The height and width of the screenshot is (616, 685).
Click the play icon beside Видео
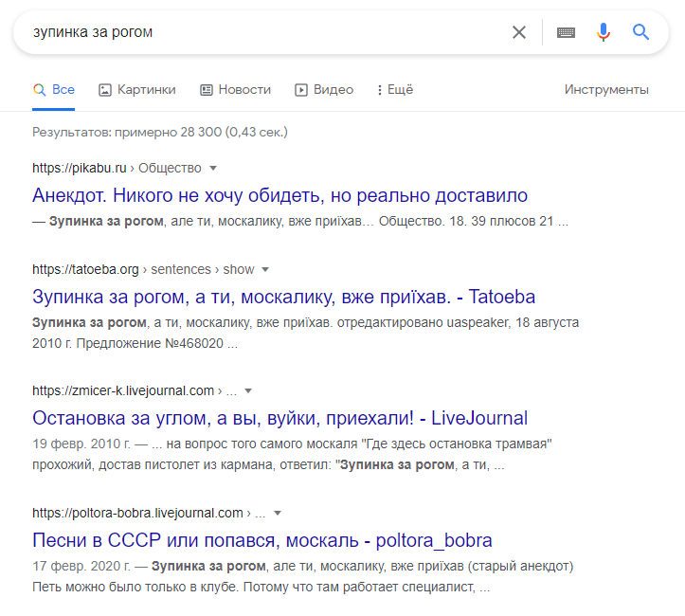[301, 90]
